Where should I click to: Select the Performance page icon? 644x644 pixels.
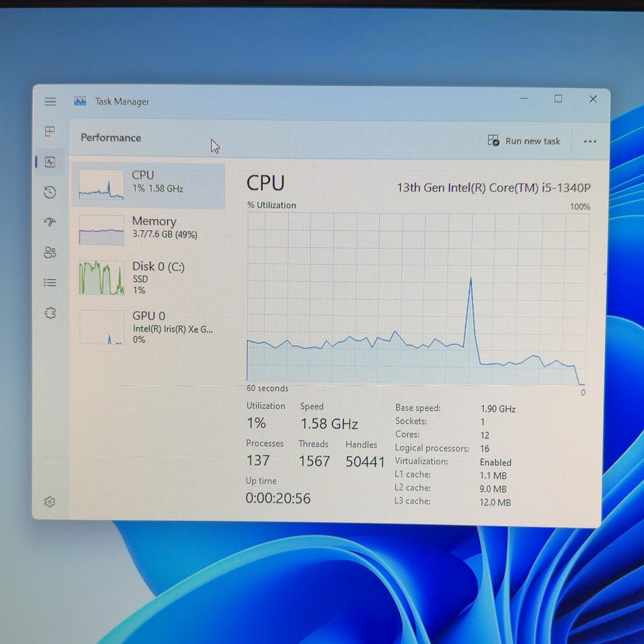[50, 162]
